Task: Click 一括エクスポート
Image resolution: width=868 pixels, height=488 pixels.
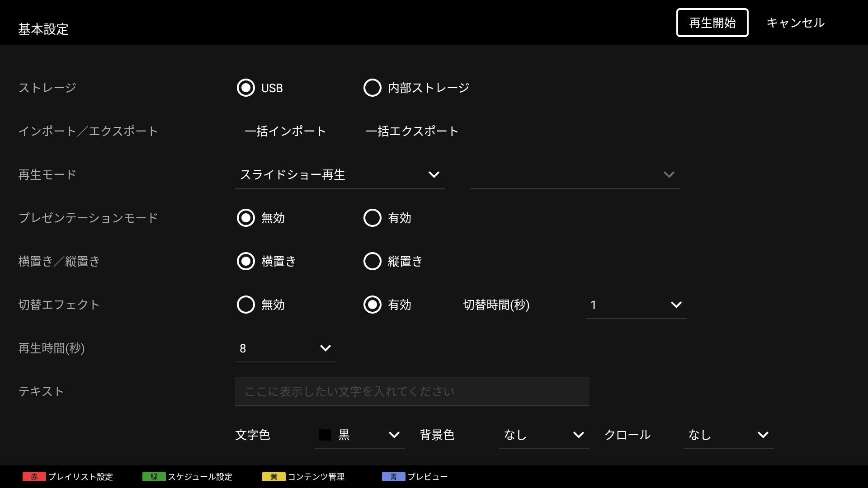Action: (x=412, y=131)
